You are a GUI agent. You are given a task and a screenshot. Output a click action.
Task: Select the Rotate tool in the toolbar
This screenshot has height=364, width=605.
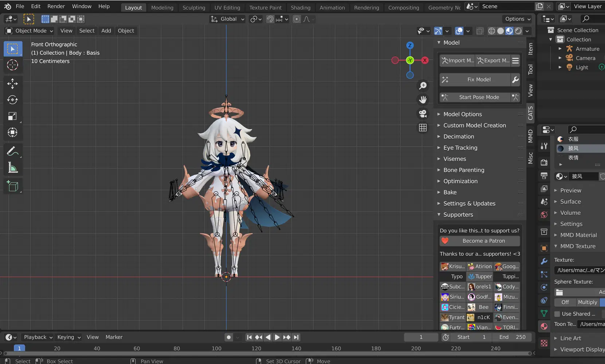13,100
